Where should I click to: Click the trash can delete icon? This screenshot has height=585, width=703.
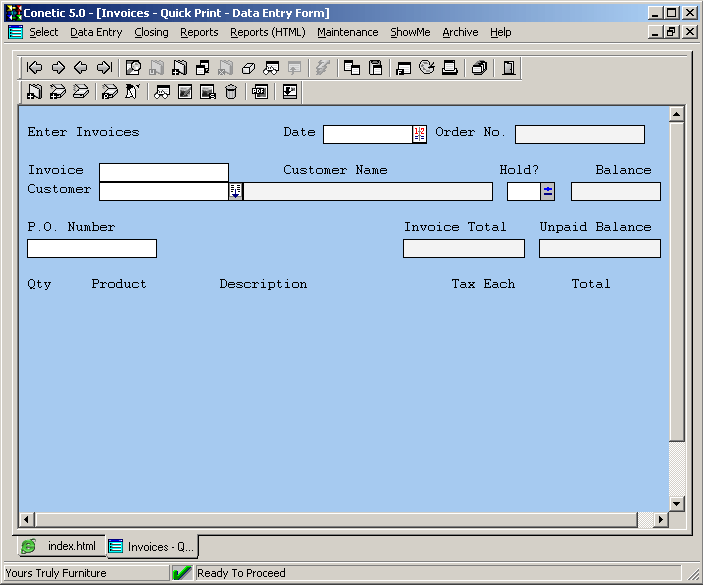tap(231, 92)
